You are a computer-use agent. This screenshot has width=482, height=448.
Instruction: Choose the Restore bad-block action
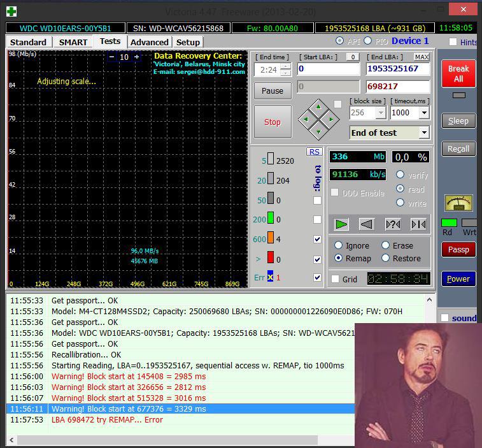(x=385, y=258)
